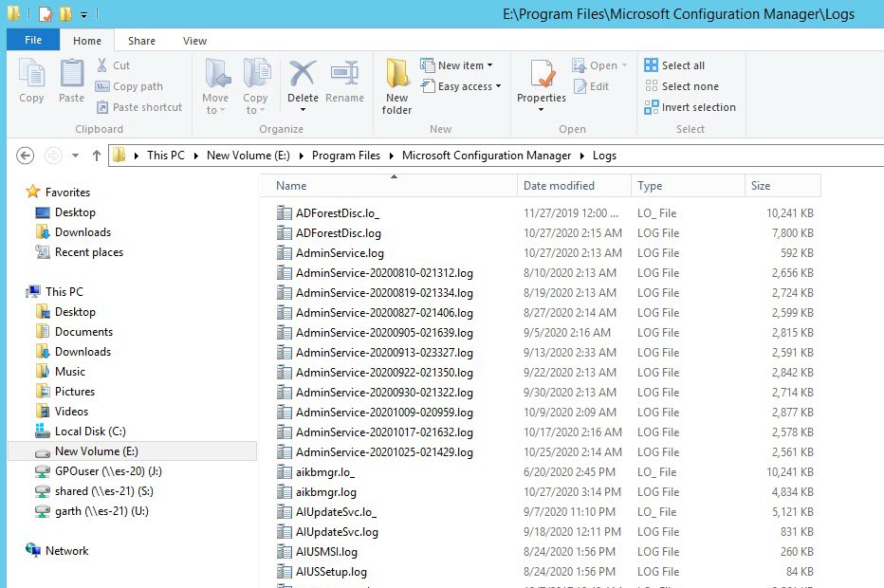This screenshot has width=884, height=588.
Task: Open Videos folder under This PC
Action: (62, 412)
